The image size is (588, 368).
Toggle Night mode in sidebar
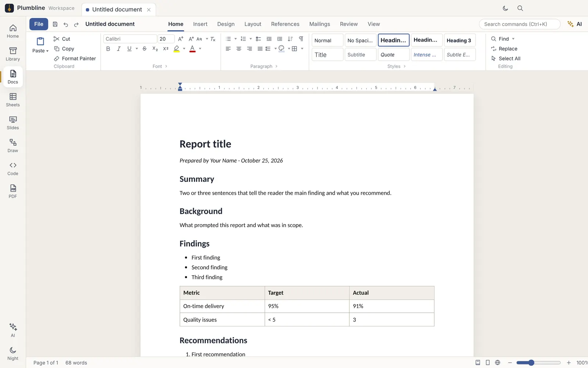(x=13, y=353)
